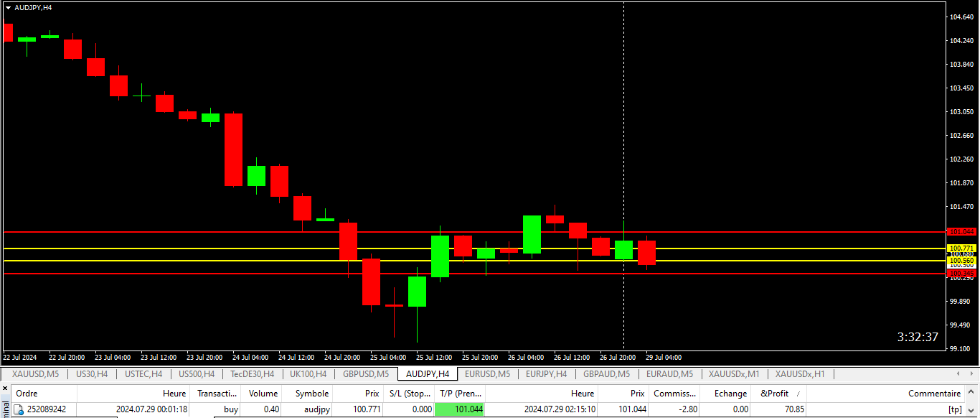Switch to the XAUUSD,M5 chart tab
Image resolution: width=980 pixels, height=418 pixels.
tap(35, 374)
